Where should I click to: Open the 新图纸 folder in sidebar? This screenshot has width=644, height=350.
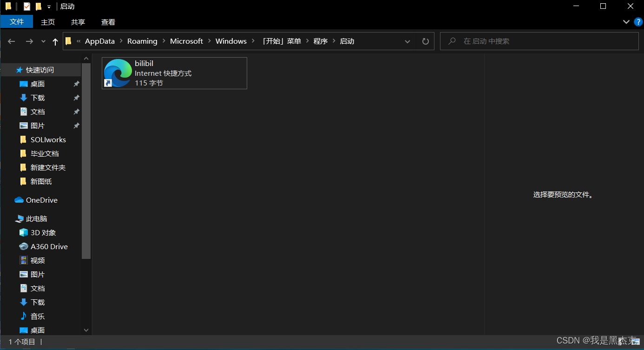(41, 181)
